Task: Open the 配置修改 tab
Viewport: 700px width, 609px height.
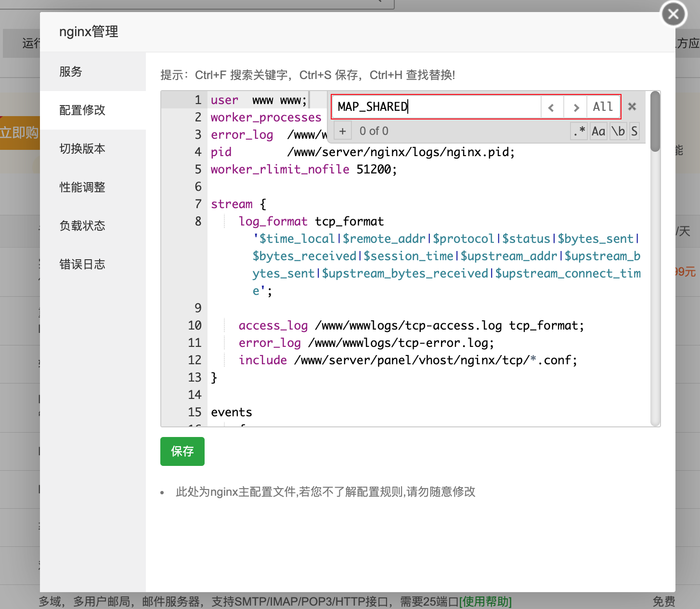Action: (93, 110)
